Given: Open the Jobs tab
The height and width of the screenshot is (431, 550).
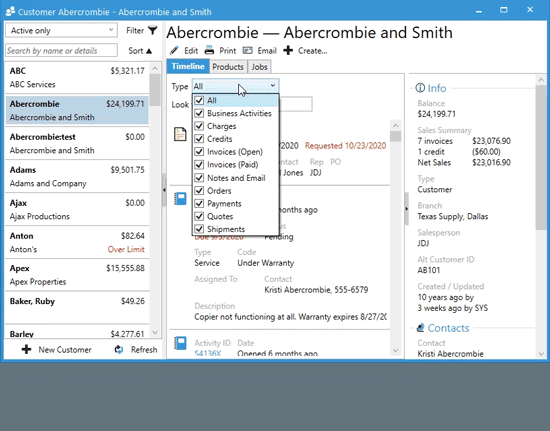Looking at the screenshot, I should coord(260,67).
